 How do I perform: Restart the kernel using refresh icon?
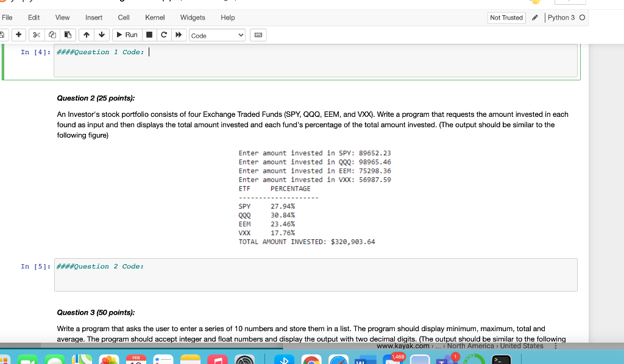(x=163, y=35)
